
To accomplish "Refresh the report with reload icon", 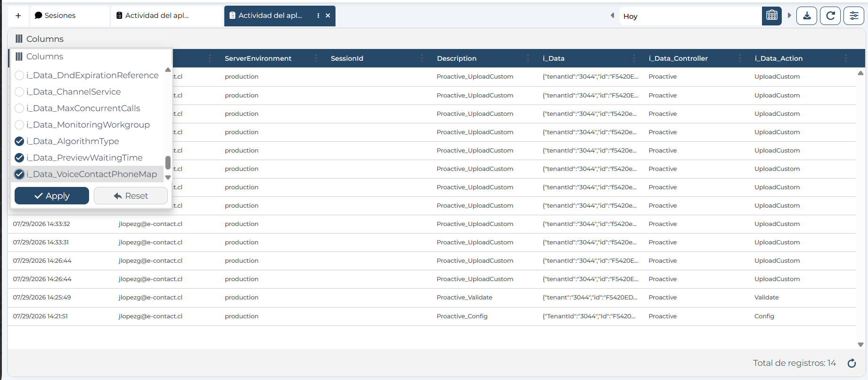I will tap(830, 16).
